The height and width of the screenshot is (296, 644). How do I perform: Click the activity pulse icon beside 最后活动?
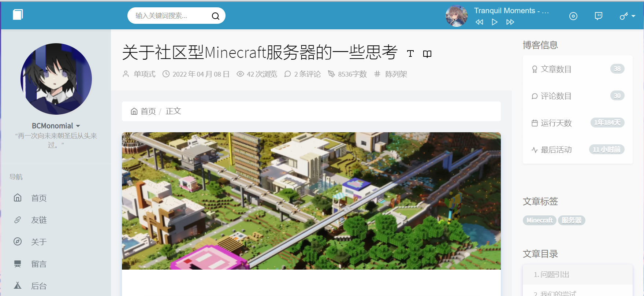coord(535,150)
